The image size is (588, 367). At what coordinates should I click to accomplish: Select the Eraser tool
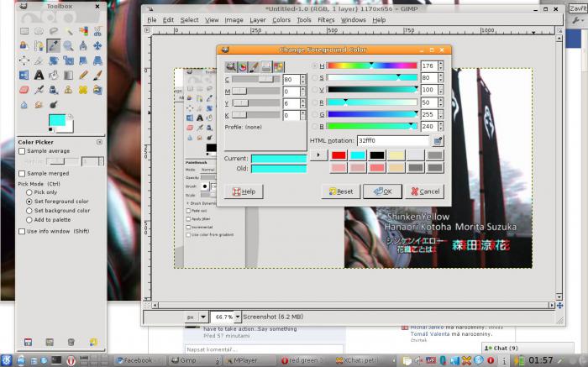tap(24, 90)
